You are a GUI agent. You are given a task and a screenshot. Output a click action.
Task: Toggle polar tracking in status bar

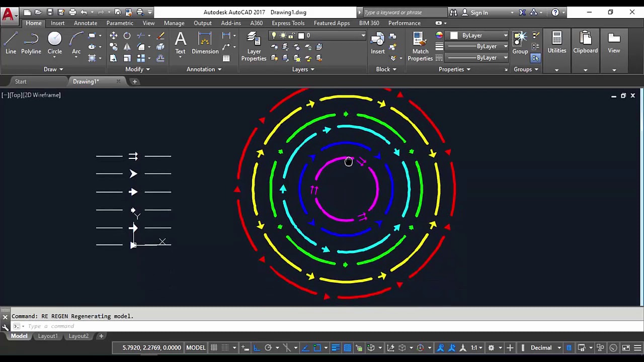[268, 347]
